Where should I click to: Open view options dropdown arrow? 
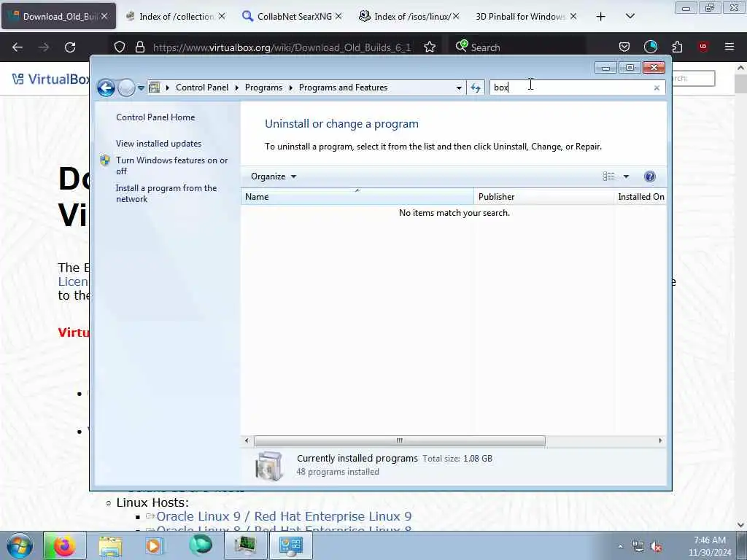(626, 176)
